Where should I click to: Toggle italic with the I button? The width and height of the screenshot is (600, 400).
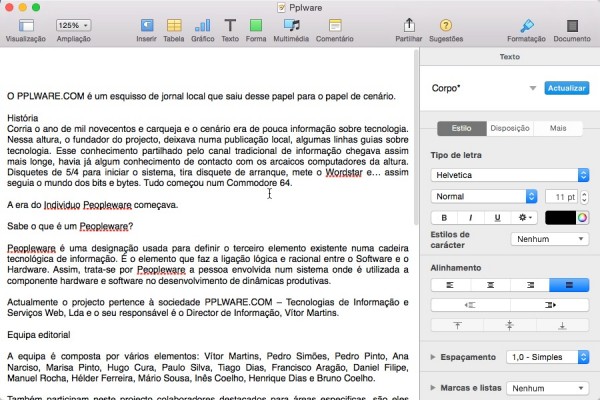point(470,217)
